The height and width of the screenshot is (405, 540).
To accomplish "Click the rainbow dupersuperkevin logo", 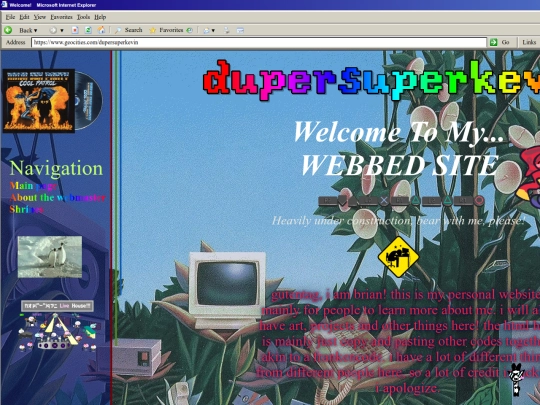I will pos(371,80).
